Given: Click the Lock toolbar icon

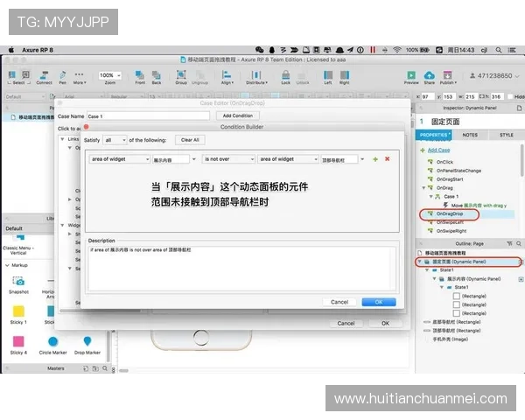Looking at the screenshot, I should tap(285, 77).
